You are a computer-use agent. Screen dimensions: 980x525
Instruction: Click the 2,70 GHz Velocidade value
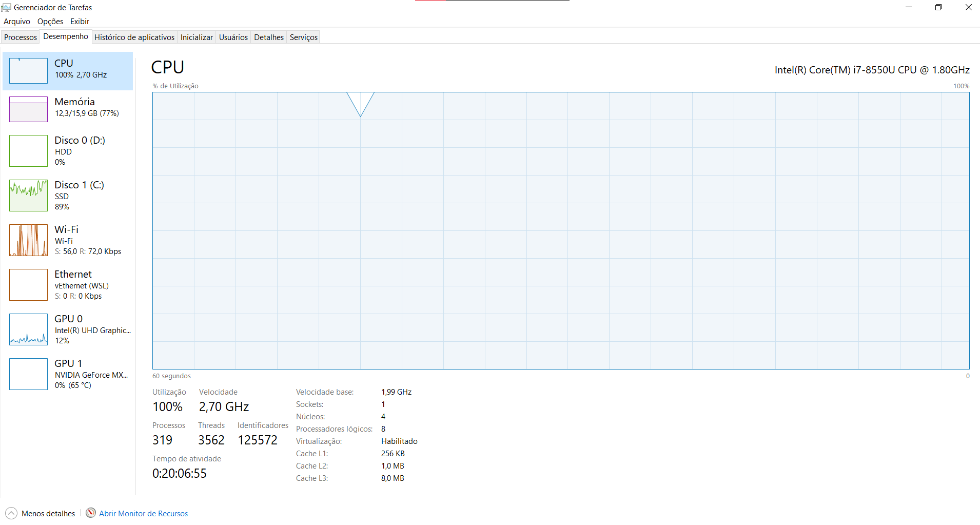click(x=224, y=407)
